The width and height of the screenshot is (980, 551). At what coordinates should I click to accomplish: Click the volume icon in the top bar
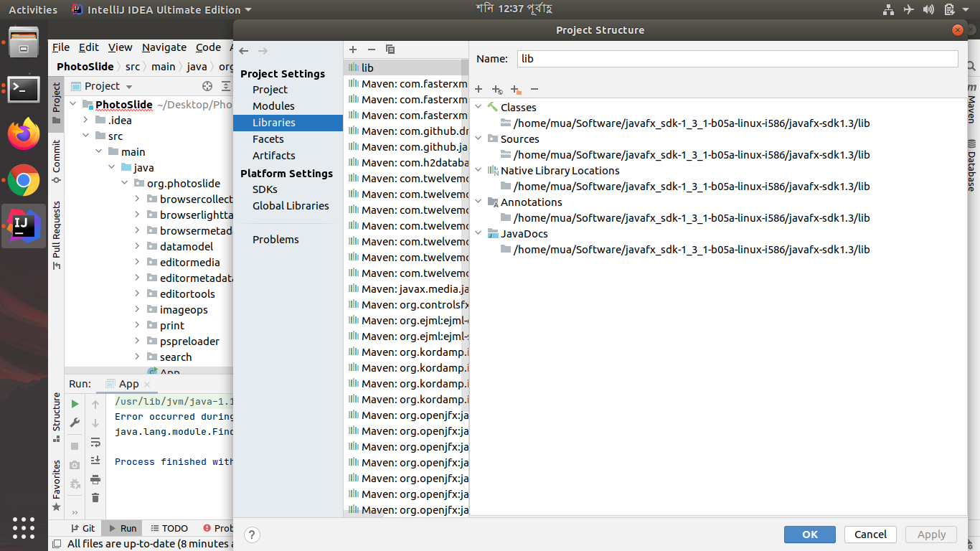pyautogui.click(x=929, y=10)
